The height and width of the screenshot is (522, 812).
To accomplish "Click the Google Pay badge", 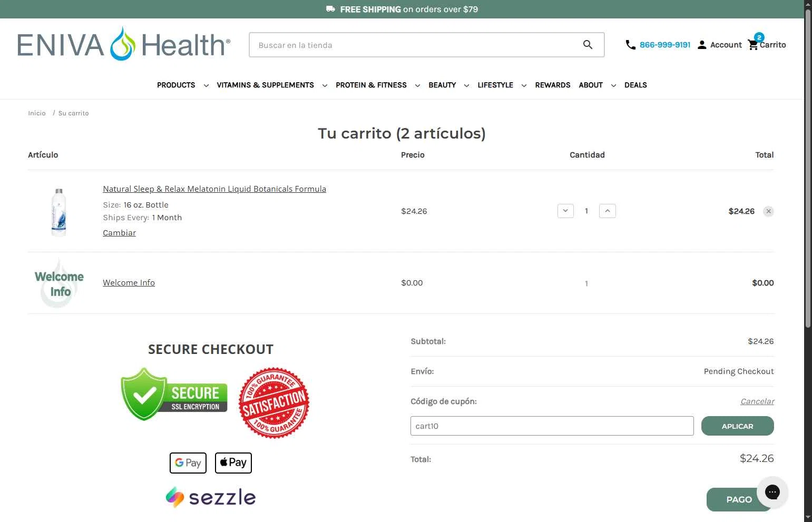I will coord(188,462).
